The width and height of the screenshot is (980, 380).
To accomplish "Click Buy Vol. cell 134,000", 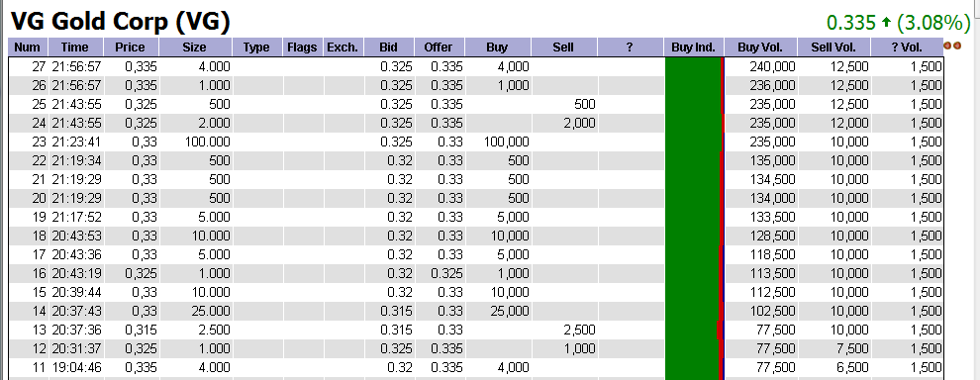I will point(772,198).
